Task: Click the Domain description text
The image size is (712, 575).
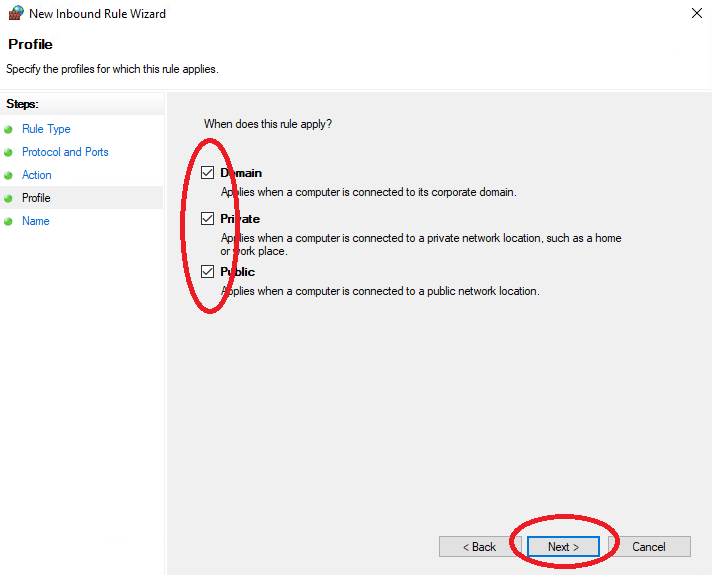Action: pyautogui.click(x=369, y=192)
